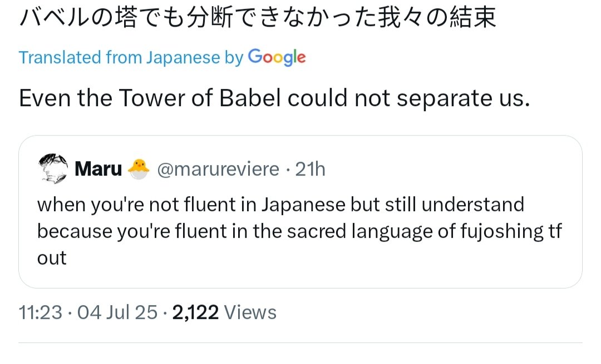Click the Views label after the count

(250, 312)
